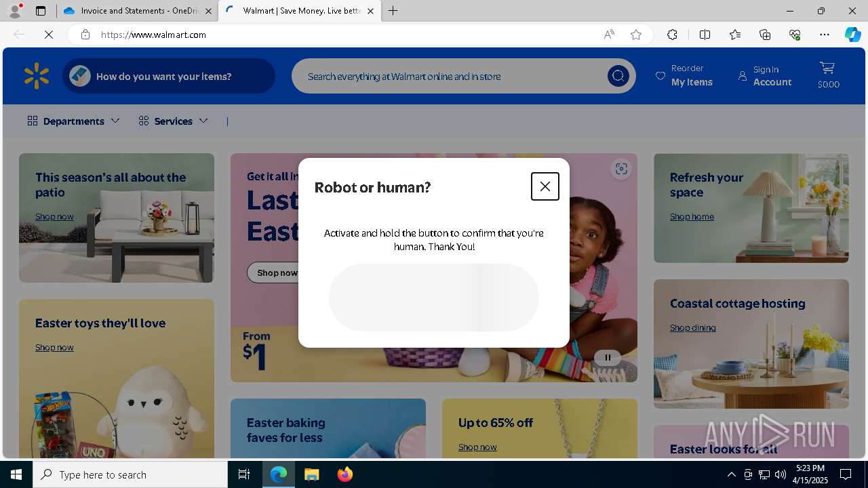
Task: Expand the Departments menu
Action: tap(73, 121)
